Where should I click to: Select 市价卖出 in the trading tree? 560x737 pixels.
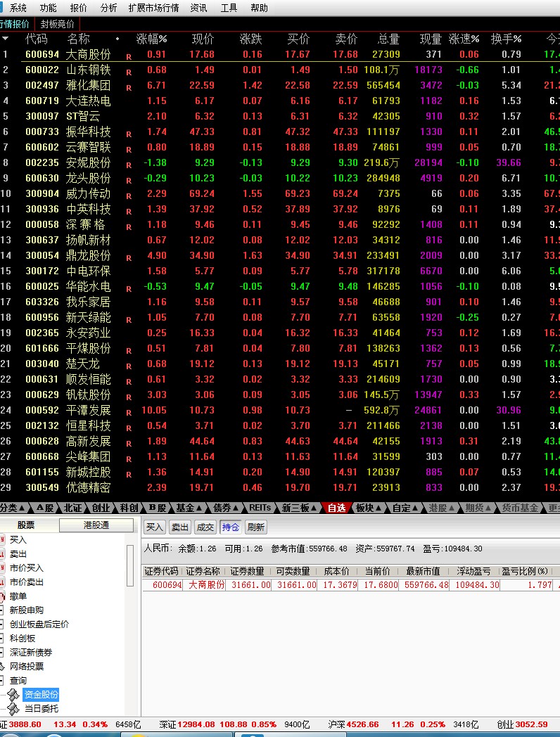[26, 582]
